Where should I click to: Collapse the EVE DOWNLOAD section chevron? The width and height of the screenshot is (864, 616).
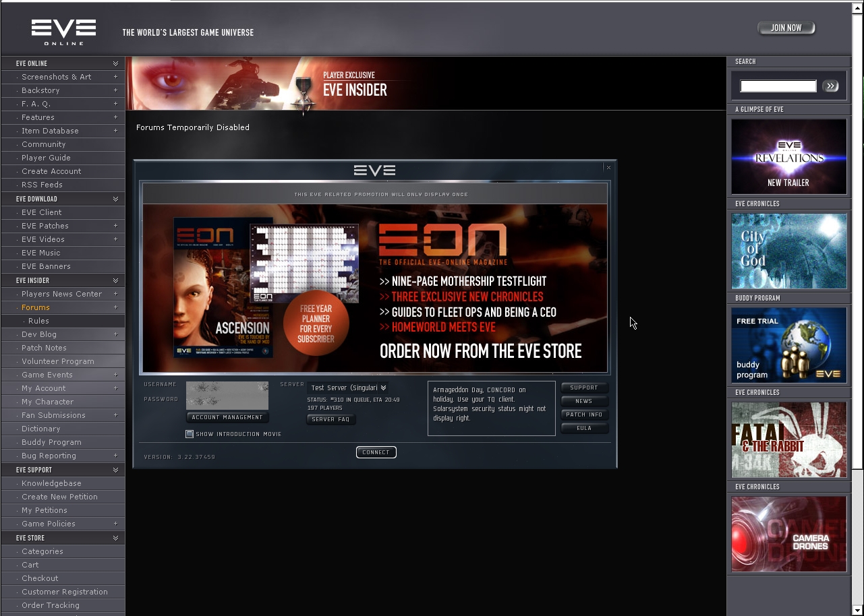point(115,199)
